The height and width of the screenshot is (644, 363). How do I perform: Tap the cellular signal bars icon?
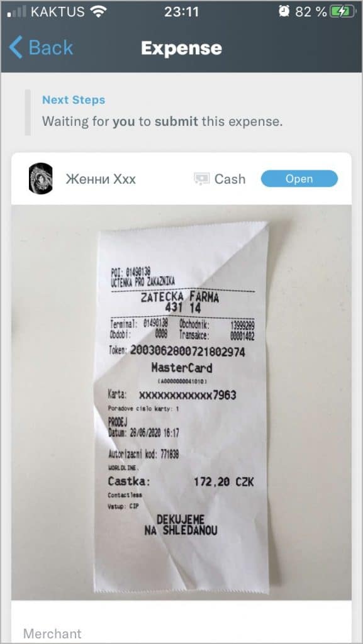(x=17, y=11)
